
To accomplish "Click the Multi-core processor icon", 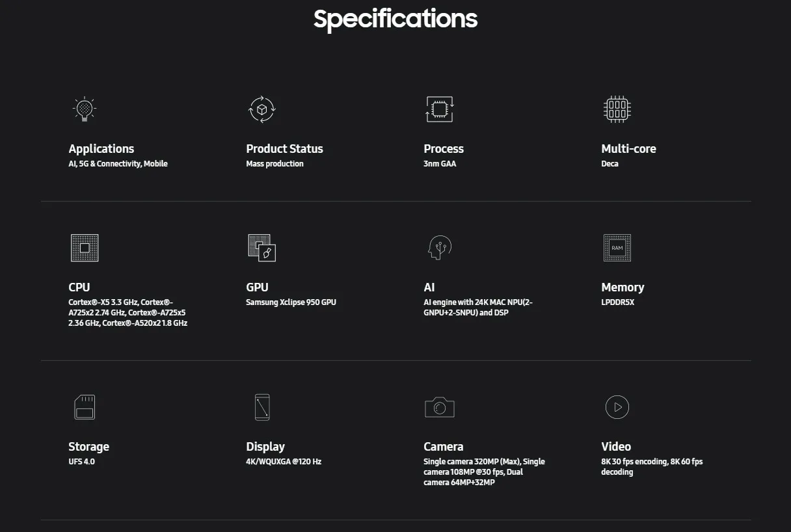I will (617, 109).
